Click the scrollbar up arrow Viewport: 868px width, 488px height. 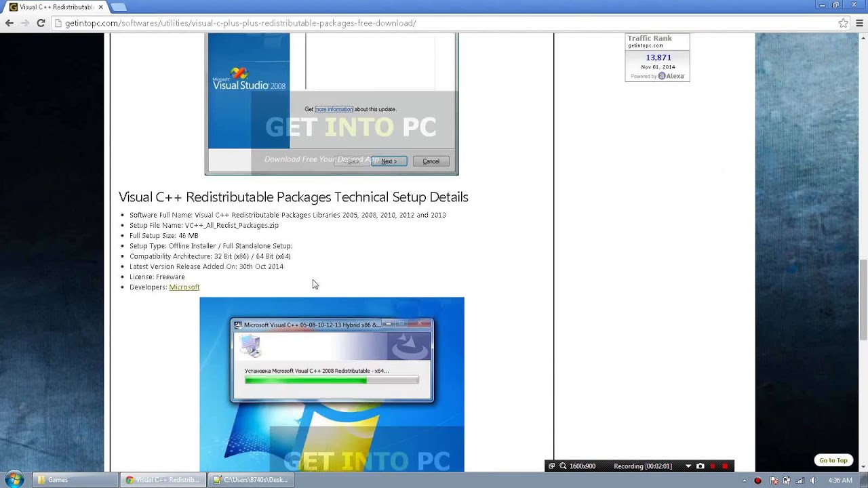point(863,38)
